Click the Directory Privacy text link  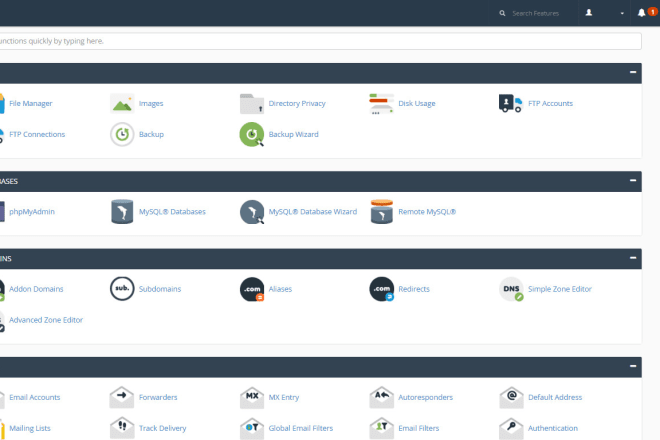[297, 104]
